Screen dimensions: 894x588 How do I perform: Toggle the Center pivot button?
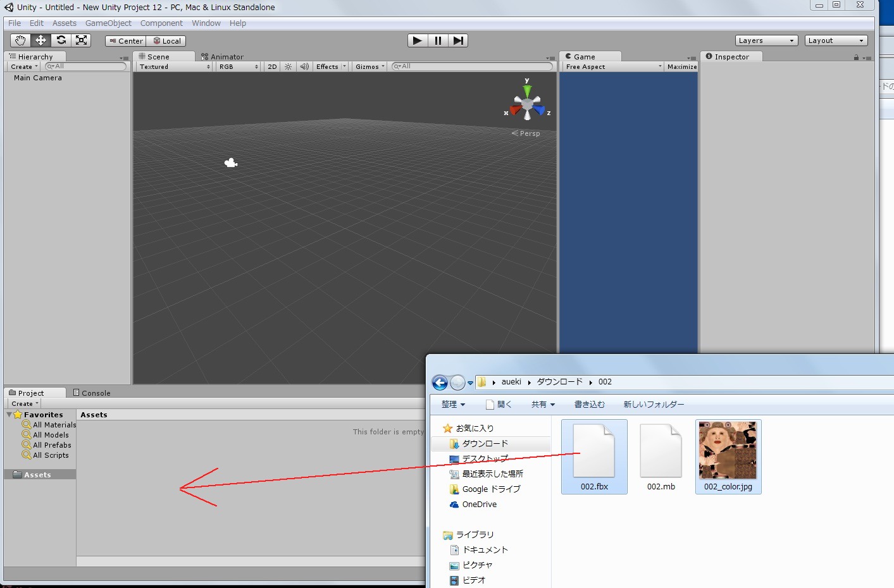point(126,41)
